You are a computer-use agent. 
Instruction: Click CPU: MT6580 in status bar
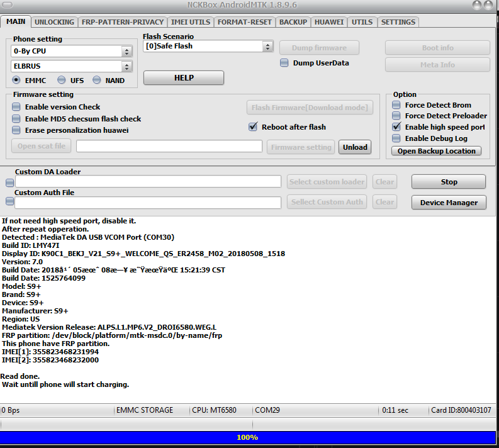click(x=214, y=410)
